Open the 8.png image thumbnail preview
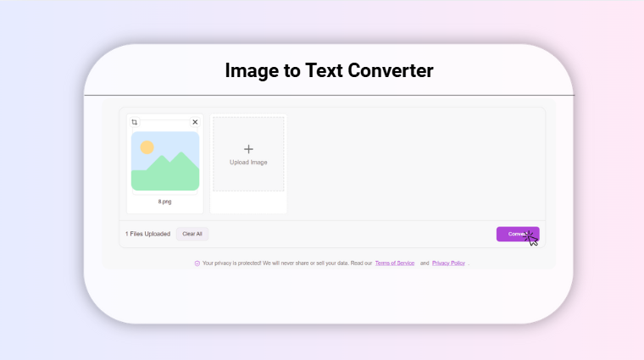Viewport: 644px width, 360px height. [x=165, y=161]
